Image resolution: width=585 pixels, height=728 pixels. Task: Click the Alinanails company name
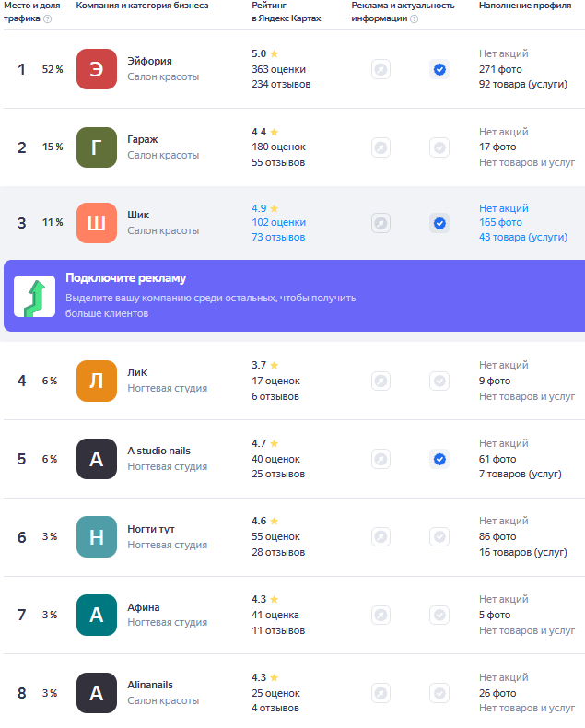coord(150,685)
